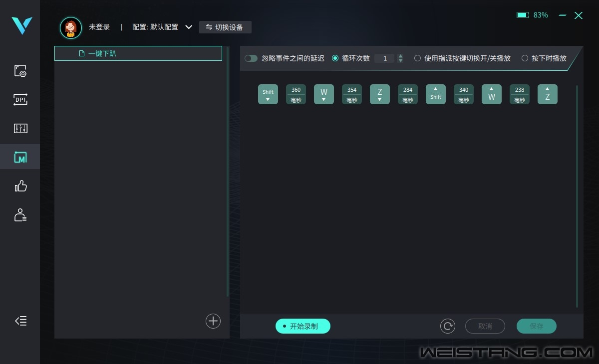Screen dimensions: 599x364
Task: Decrease loop count with down arrow
Action: (400, 61)
